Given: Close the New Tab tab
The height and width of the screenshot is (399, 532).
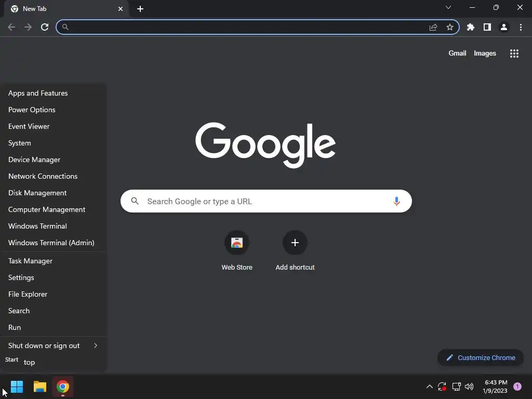Looking at the screenshot, I should 121,9.
